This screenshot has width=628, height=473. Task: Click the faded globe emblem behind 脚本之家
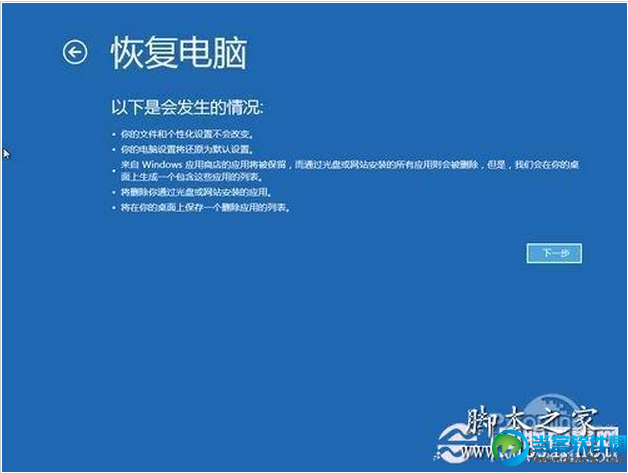coord(552,415)
